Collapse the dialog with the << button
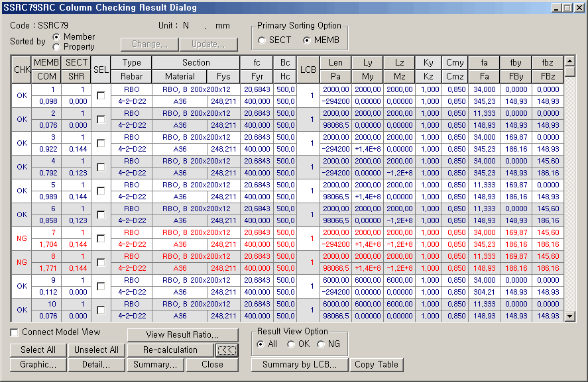This screenshot has width=588, height=382. click(226, 350)
